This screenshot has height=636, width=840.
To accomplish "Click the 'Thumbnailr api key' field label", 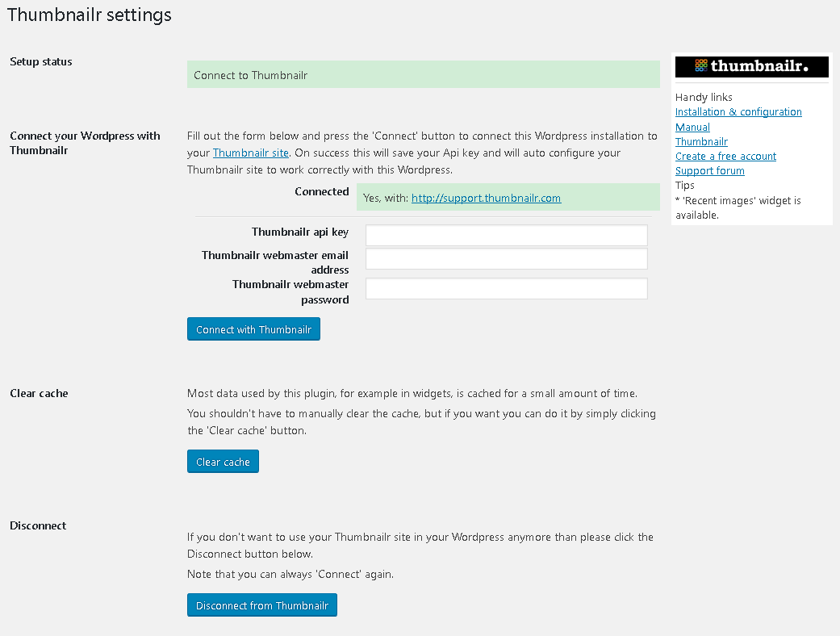I will click(299, 232).
